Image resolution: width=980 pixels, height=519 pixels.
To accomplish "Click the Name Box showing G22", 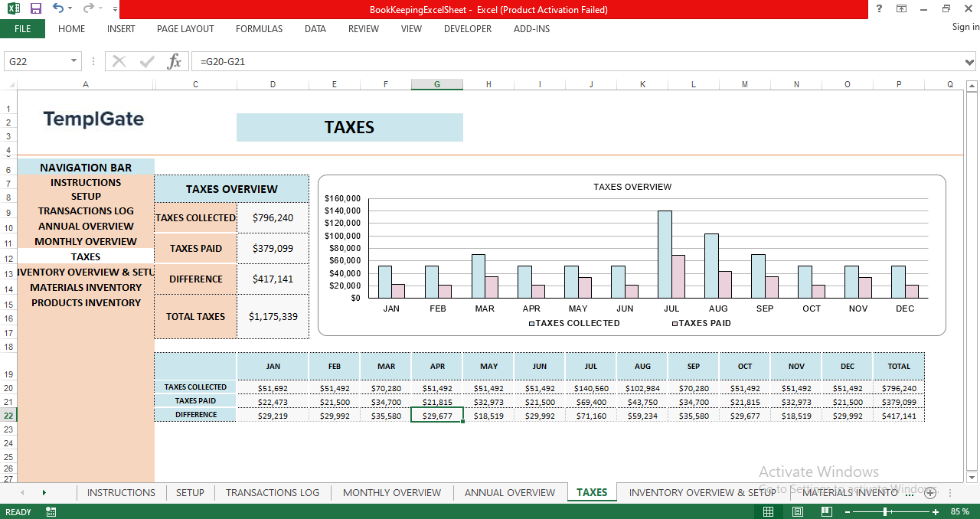I will pyautogui.click(x=37, y=61).
